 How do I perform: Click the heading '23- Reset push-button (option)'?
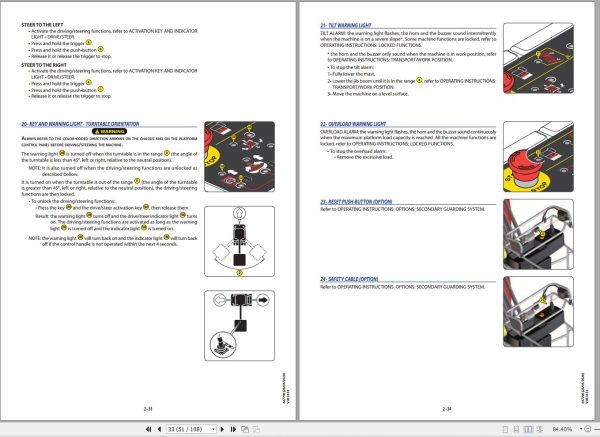tap(356, 202)
